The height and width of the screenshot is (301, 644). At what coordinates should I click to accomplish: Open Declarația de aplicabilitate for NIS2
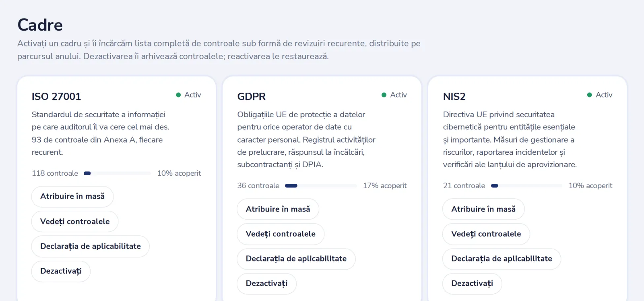point(502,259)
